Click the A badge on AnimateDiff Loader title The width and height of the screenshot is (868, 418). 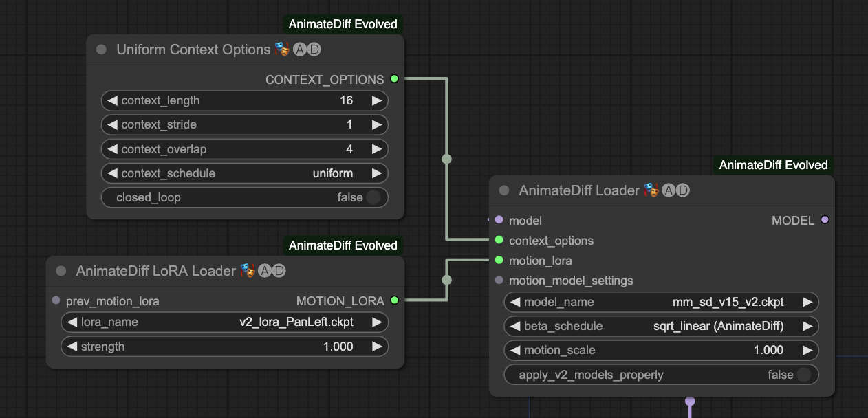click(669, 190)
